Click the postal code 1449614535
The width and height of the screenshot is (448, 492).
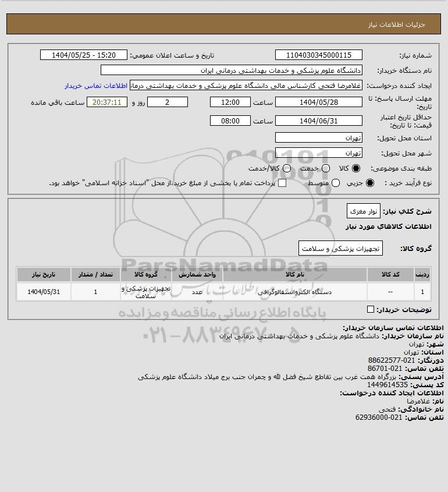pos(387,385)
